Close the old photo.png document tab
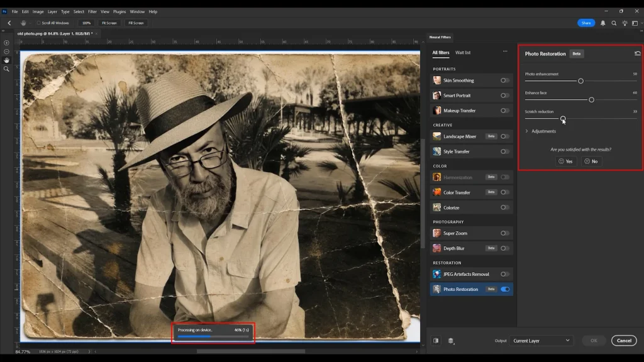 click(96, 34)
